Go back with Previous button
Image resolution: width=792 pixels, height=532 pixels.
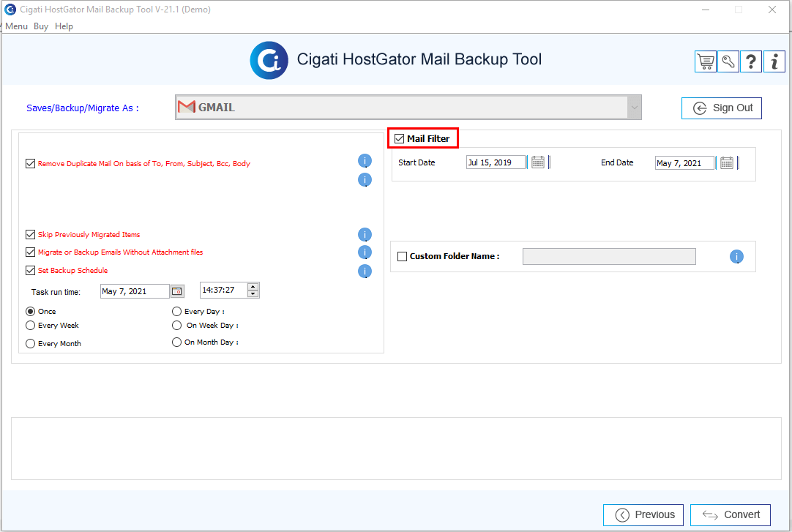[643, 515]
